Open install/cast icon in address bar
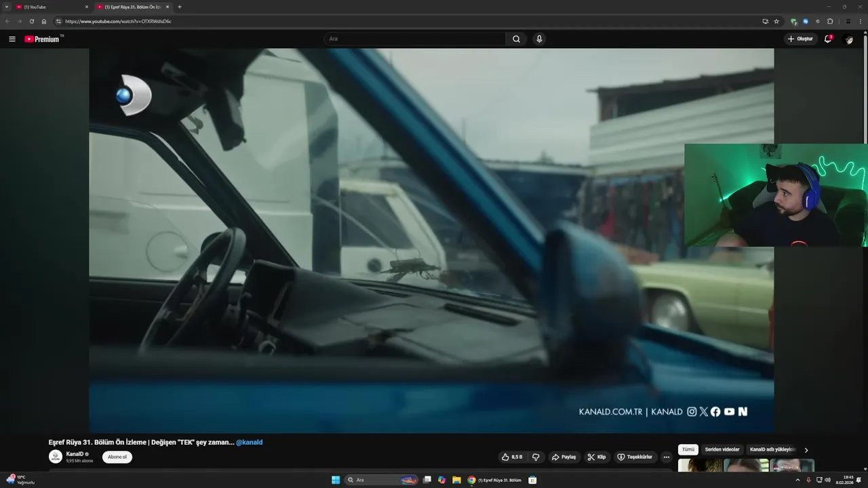The width and height of the screenshot is (868, 488). tap(765, 21)
